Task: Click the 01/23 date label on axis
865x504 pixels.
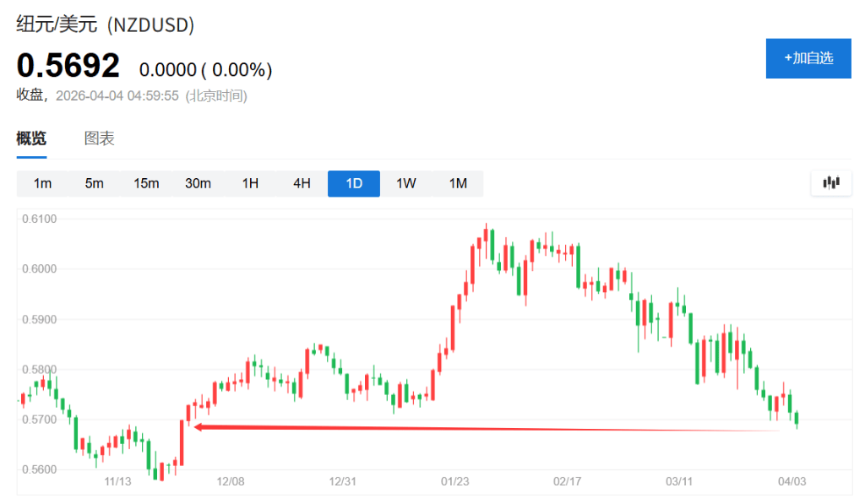Action: point(455,481)
